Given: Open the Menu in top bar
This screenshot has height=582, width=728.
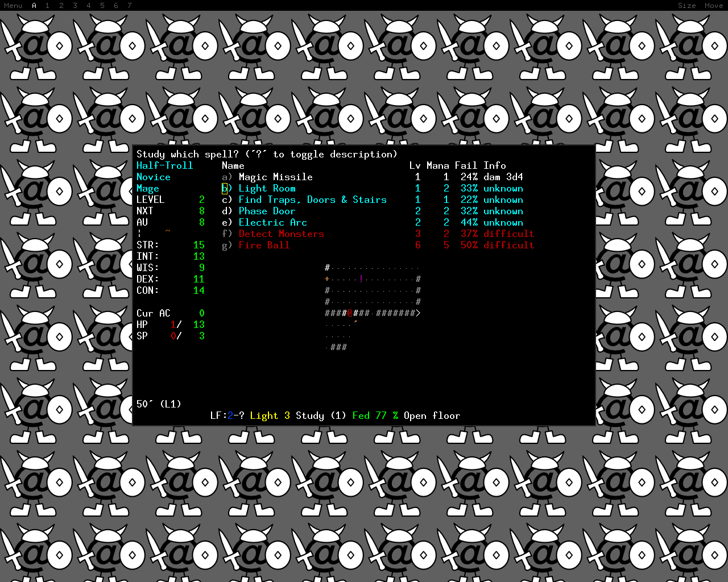Looking at the screenshot, I should [13, 6].
